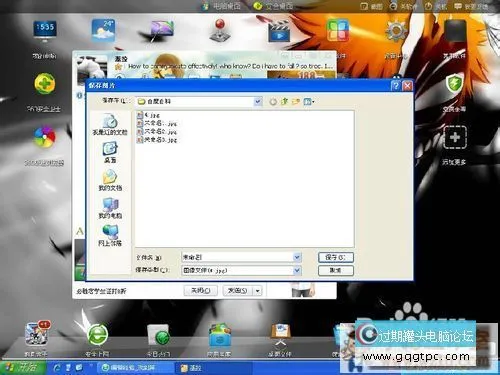Switch to security desktop tab at top
500x375 pixels.
(x=273, y=6)
